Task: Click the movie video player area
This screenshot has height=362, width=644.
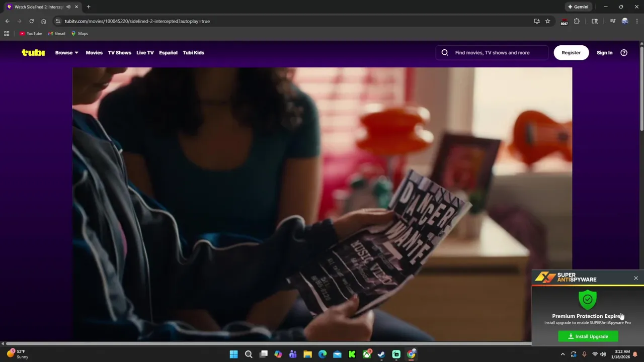Action: point(322,204)
